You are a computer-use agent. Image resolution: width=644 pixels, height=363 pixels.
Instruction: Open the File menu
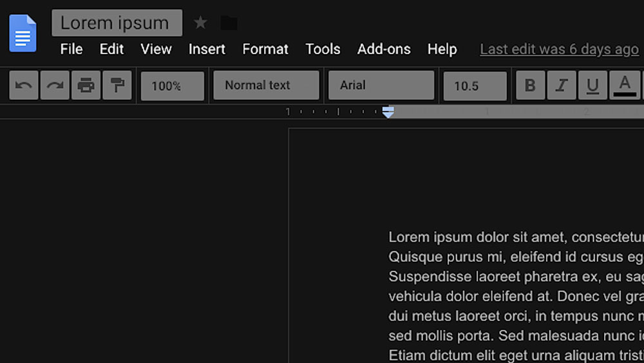71,49
